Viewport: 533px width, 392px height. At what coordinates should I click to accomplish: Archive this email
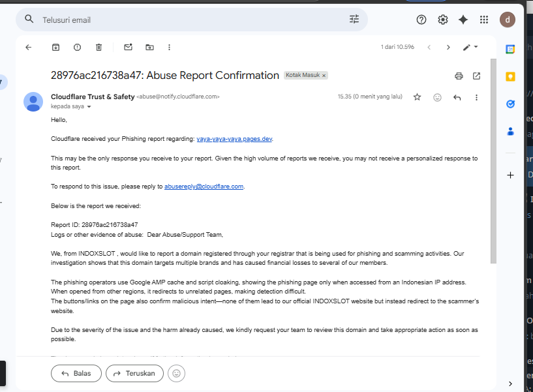[x=55, y=47]
